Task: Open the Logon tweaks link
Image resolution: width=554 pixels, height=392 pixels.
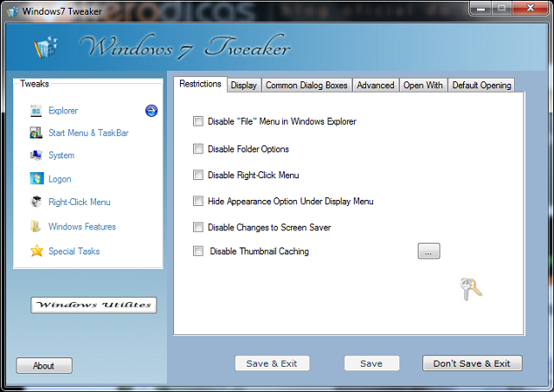Action: coord(60,179)
